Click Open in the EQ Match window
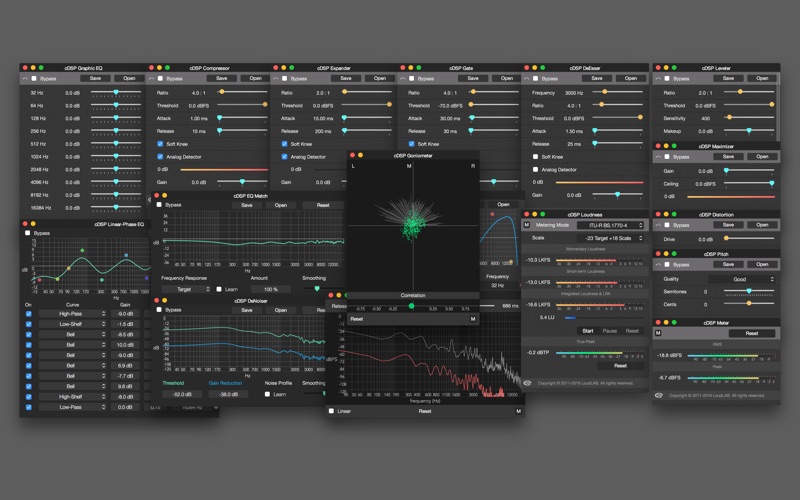 [x=281, y=205]
